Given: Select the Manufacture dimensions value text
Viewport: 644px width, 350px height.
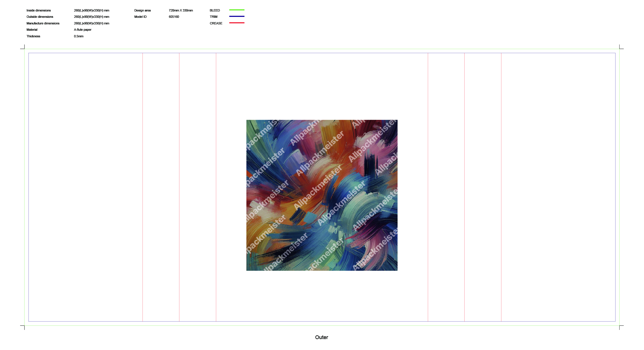Looking at the screenshot, I should 91,23.
